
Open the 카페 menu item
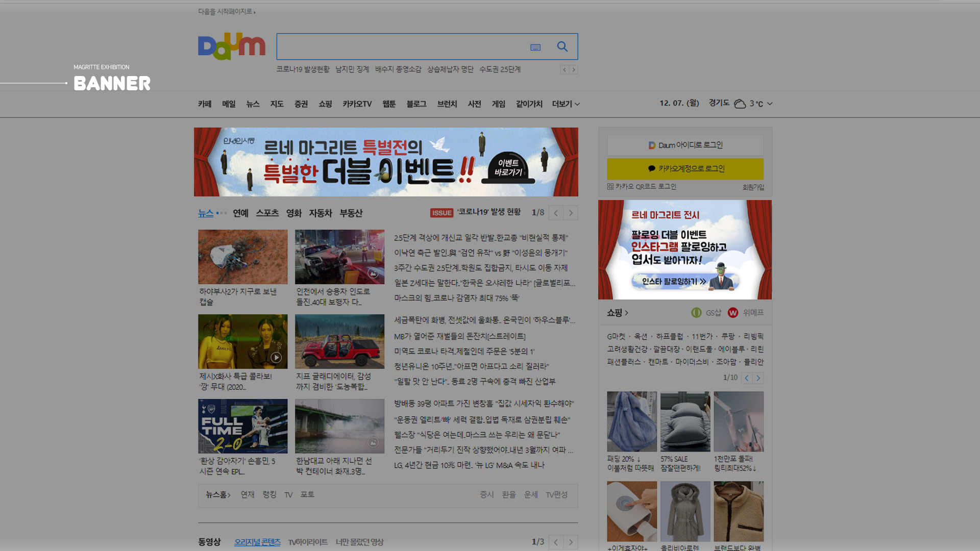(x=205, y=104)
